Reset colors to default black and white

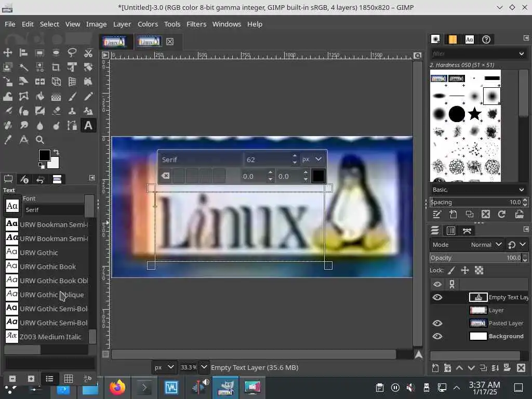click(x=42, y=166)
